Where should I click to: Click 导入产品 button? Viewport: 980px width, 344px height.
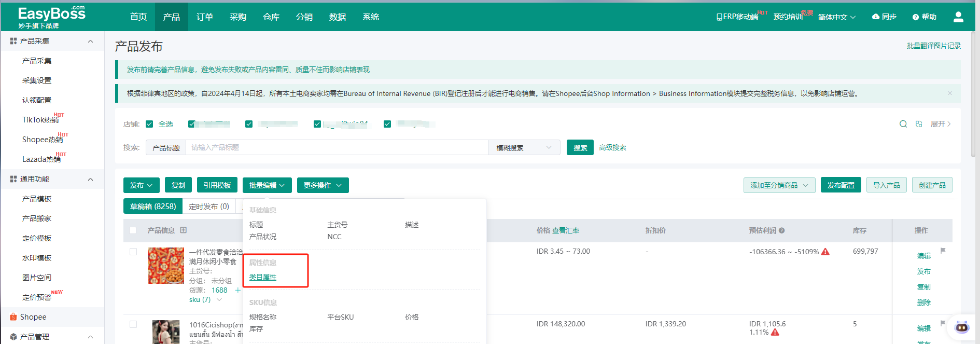[887, 185]
